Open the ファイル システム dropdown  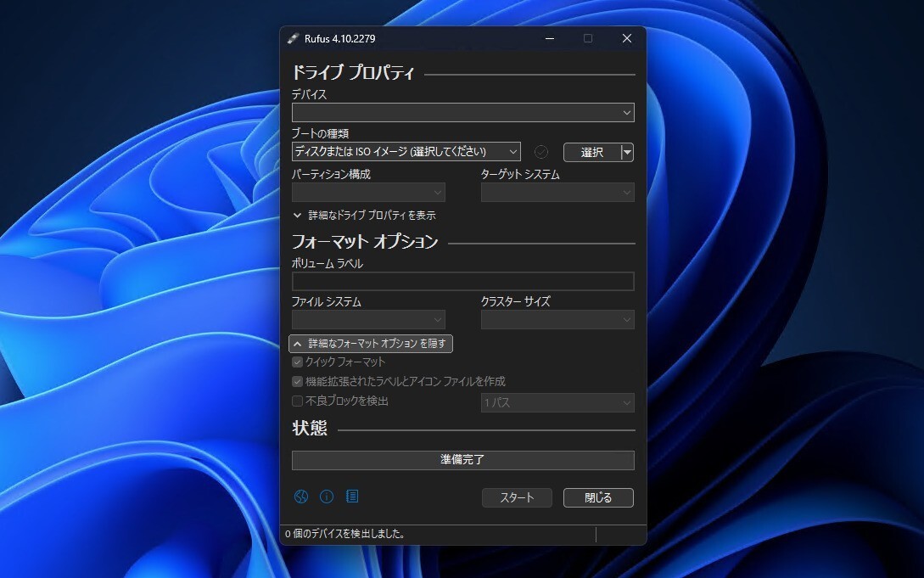coord(368,319)
